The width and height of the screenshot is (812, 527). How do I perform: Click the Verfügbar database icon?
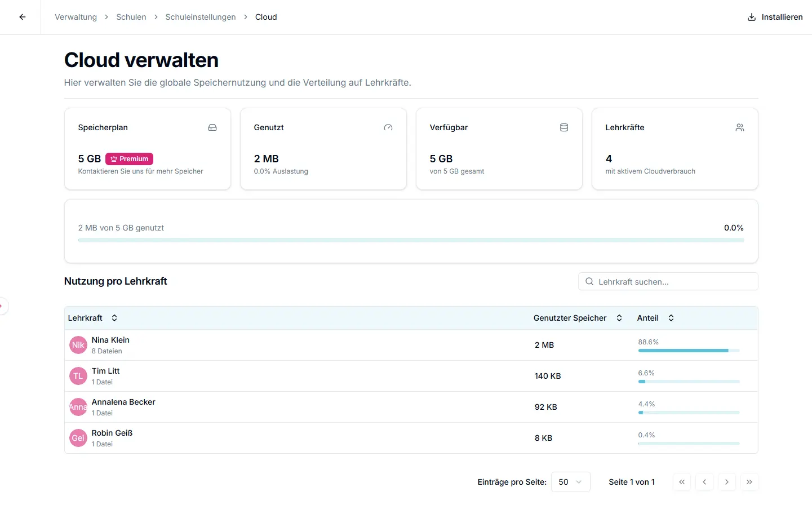564,127
